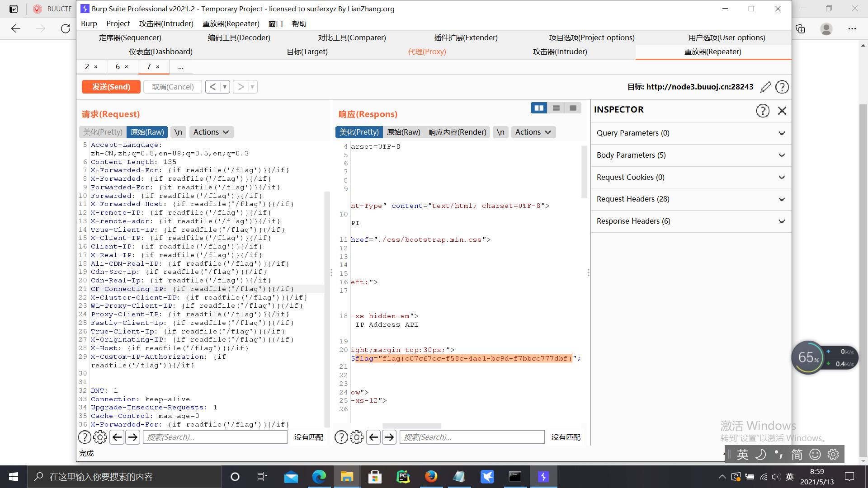Click the response search input field

[x=472, y=437]
